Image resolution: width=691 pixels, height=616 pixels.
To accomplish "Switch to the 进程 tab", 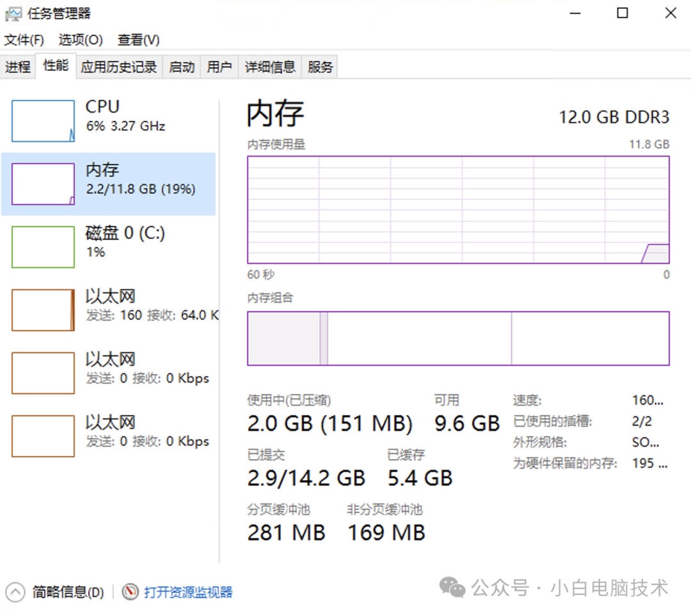I will pyautogui.click(x=18, y=67).
